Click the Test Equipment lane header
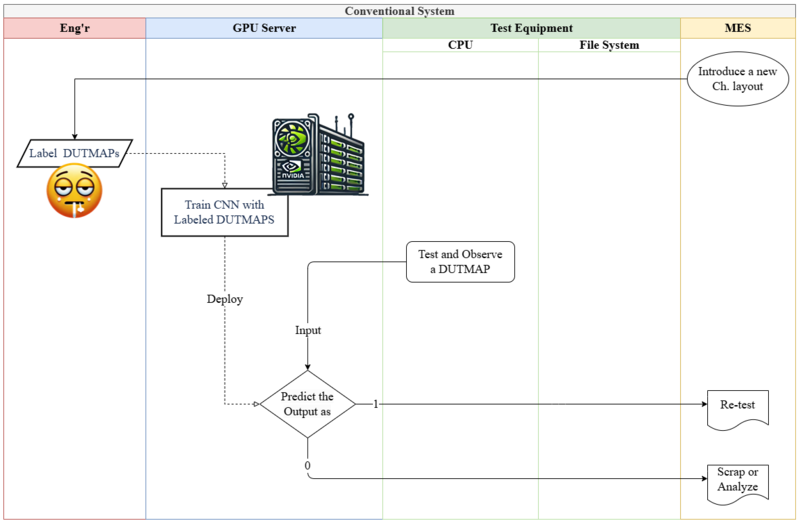Image resolution: width=800 pixels, height=523 pixels. pos(531,29)
